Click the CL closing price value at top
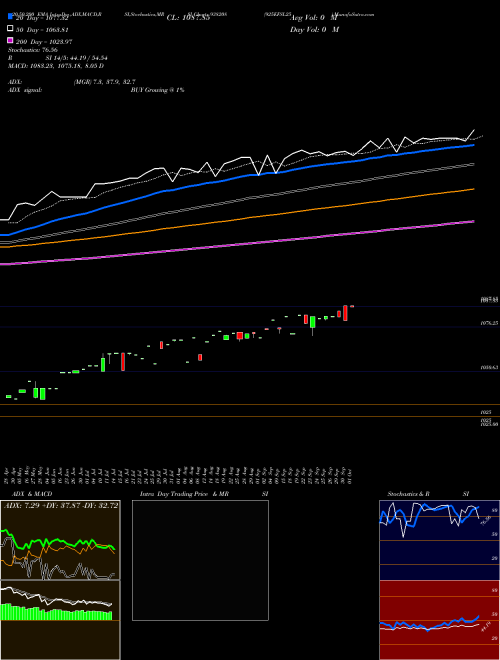The image size is (500, 660). tap(188, 18)
